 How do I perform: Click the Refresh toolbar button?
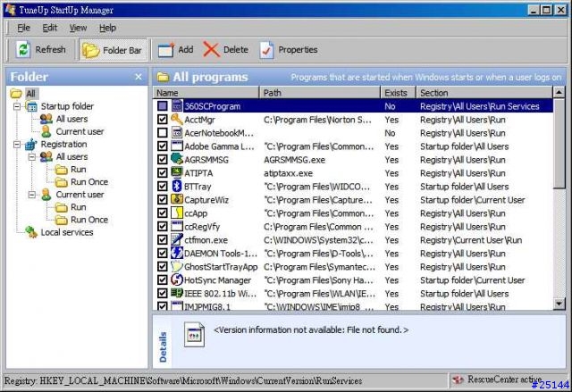tap(42, 49)
